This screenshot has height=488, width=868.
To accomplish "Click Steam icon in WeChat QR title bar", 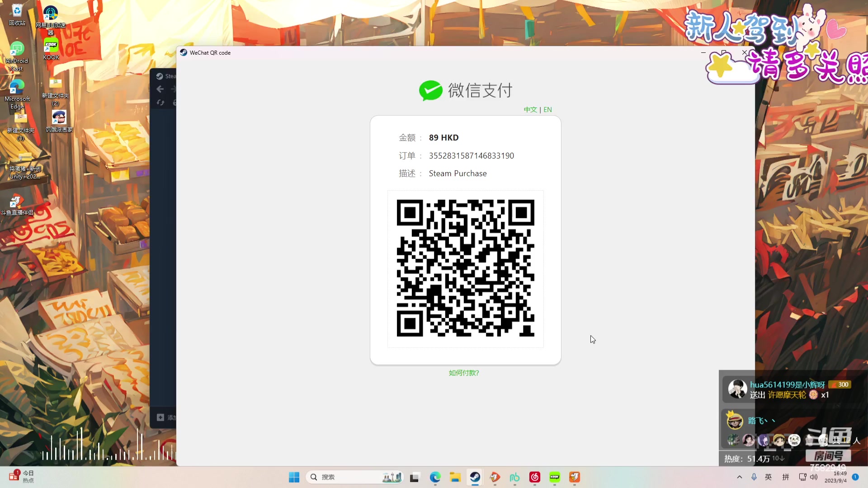I will [184, 53].
